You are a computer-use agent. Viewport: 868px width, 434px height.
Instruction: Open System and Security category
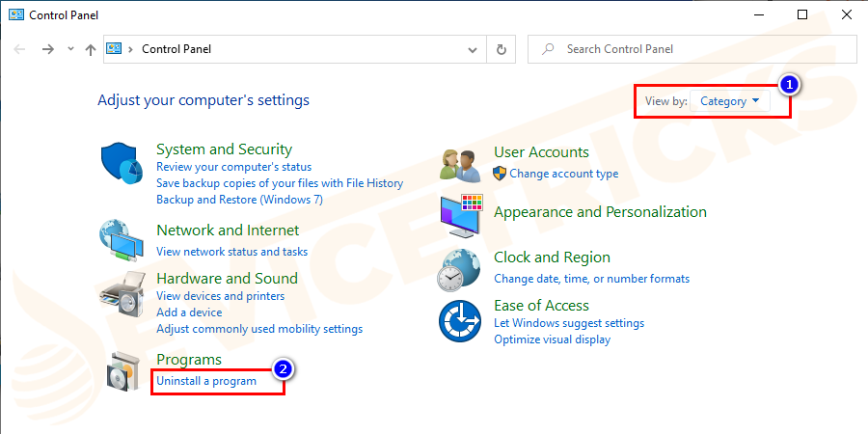coord(224,149)
